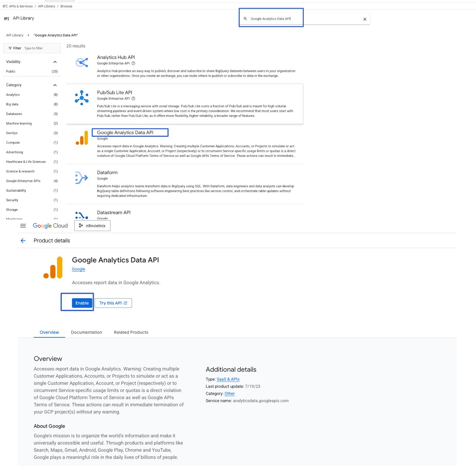
Task: Click the Datastream API logo icon
Action: [x=82, y=215]
